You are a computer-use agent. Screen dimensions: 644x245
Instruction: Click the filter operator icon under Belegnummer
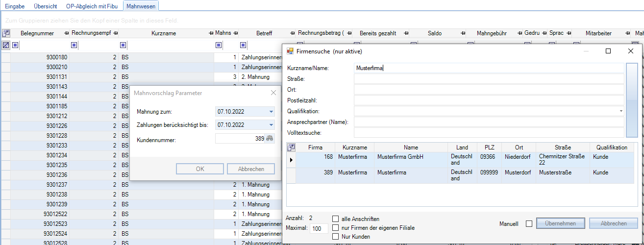(15, 45)
